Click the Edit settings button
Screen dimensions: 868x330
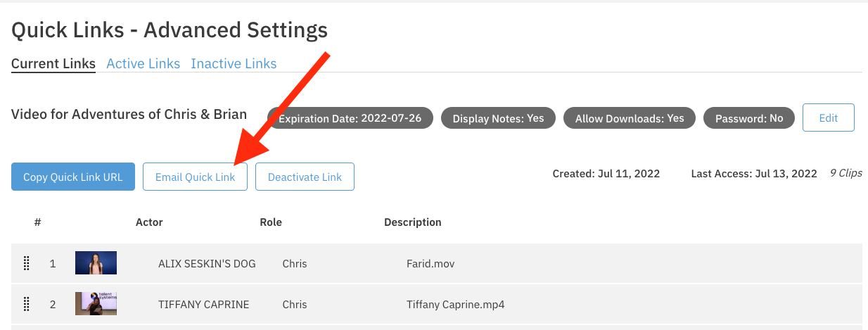click(x=828, y=118)
